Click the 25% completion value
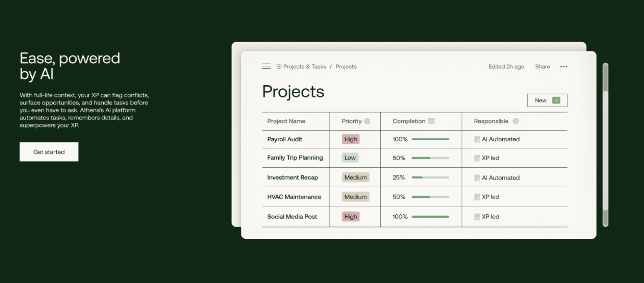 tap(399, 177)
